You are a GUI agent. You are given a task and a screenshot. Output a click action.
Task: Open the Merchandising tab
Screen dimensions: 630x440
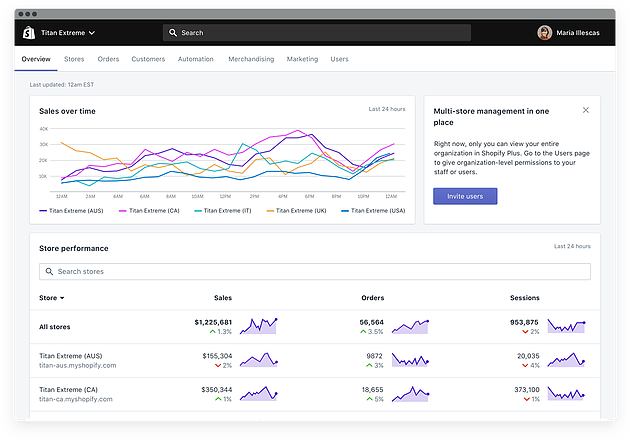point(251,59)
